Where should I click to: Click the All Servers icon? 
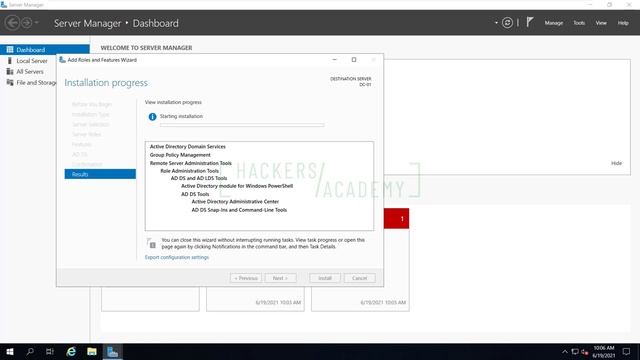click(x=10, y=71)
